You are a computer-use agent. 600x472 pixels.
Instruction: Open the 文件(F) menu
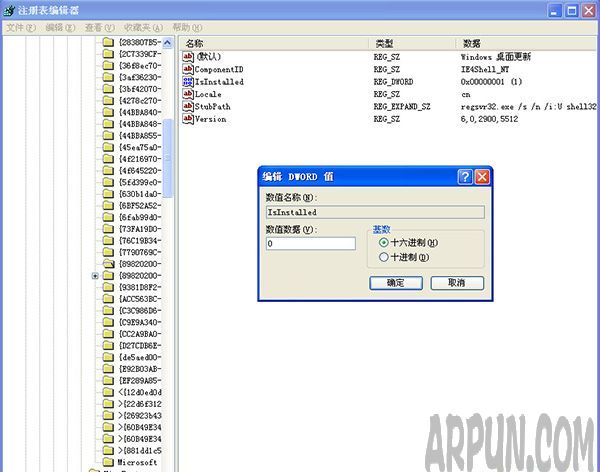[21, 28]
